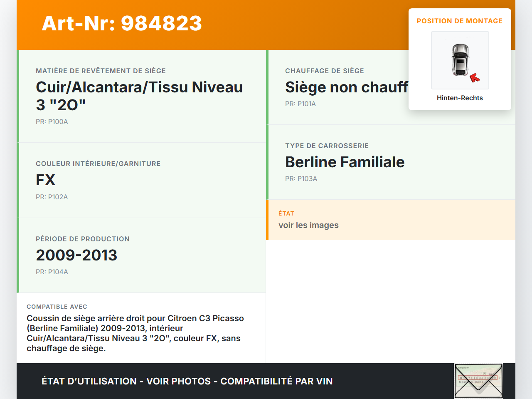Click the Mercedes-Benz text on the VIN stamp
The image size is (532, 399).
pos(471,382)
